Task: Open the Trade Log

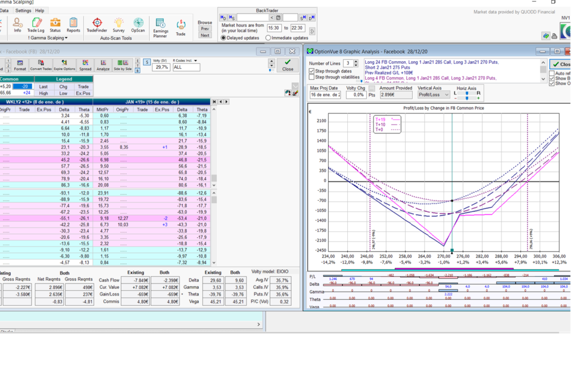Action: coord(35,25)
